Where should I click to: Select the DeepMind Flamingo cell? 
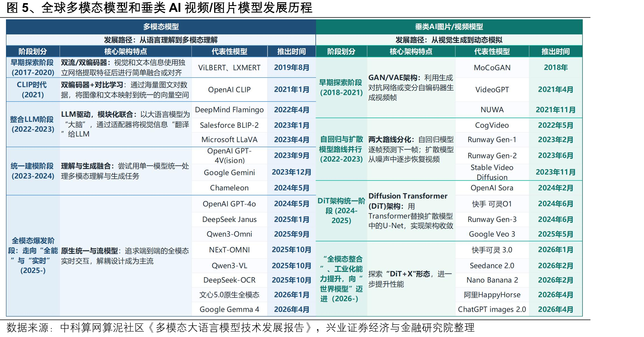229,110
